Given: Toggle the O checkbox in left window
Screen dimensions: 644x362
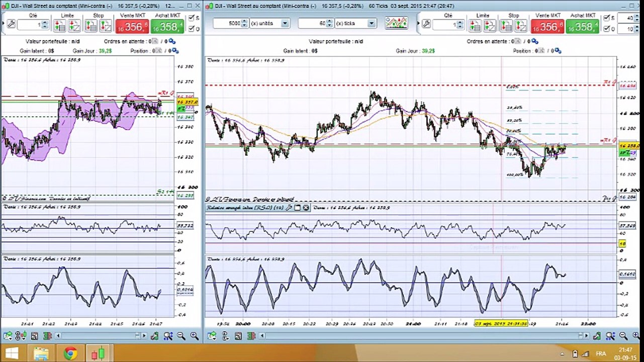Looking at the screenshot, I should point(191,29).
